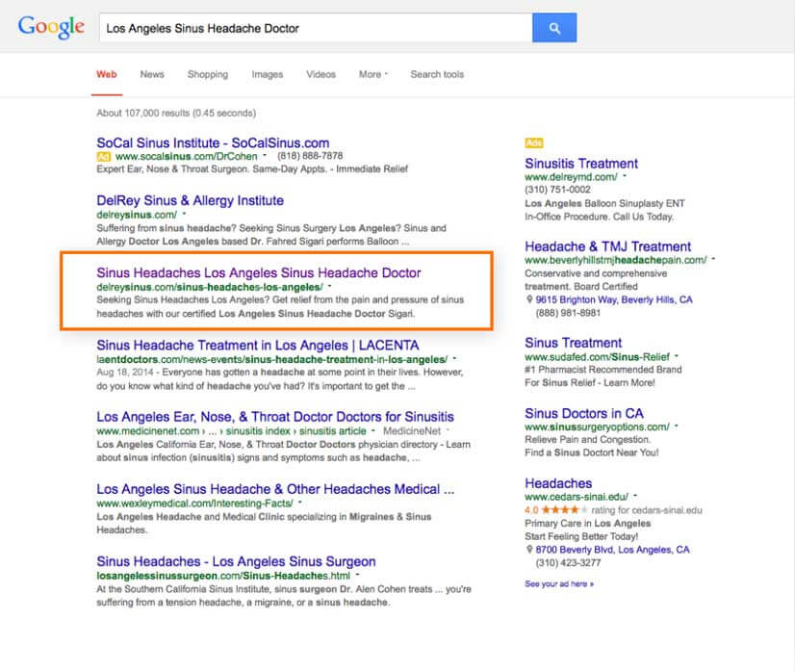Open dropdown arrow beside www.delreymd.com/ ad

(x=625, y=177)
